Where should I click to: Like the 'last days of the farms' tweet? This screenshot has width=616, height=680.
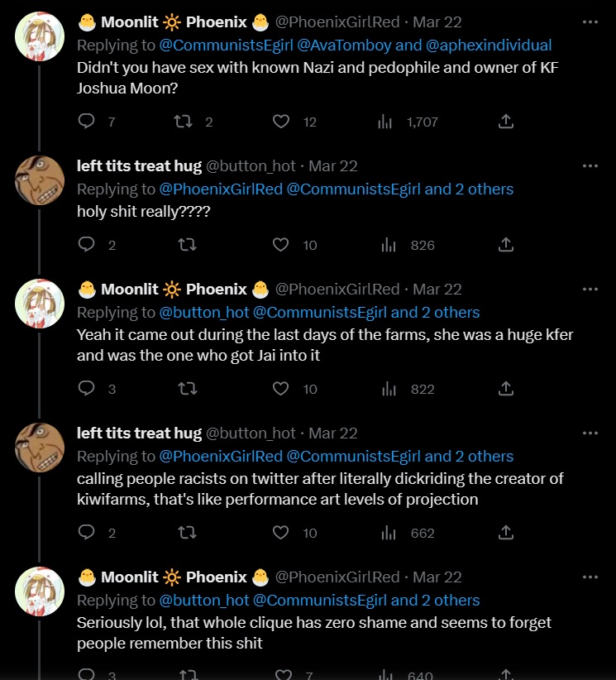coord(281,389)
